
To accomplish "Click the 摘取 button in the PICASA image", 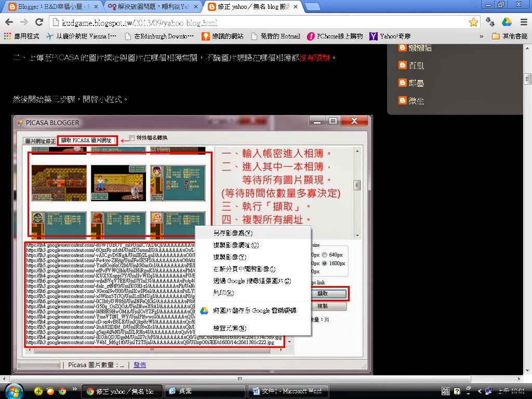I will (329, 294).
